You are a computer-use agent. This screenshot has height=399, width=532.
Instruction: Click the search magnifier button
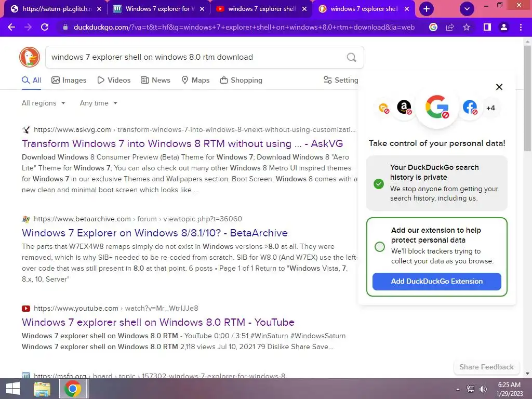(x=352, y=57)
